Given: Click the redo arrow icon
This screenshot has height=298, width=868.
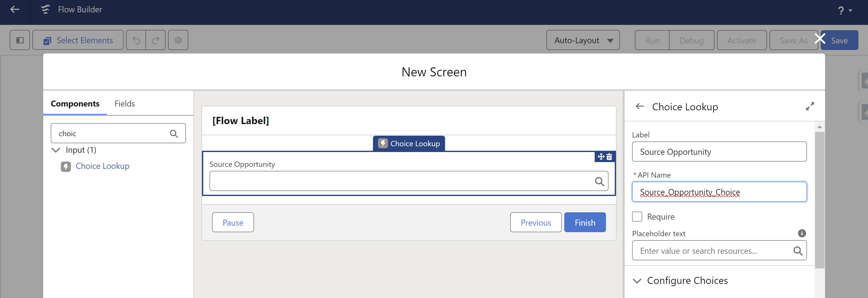Looking at the screenshot, I should pyautogui.click(x=155, y=40).
